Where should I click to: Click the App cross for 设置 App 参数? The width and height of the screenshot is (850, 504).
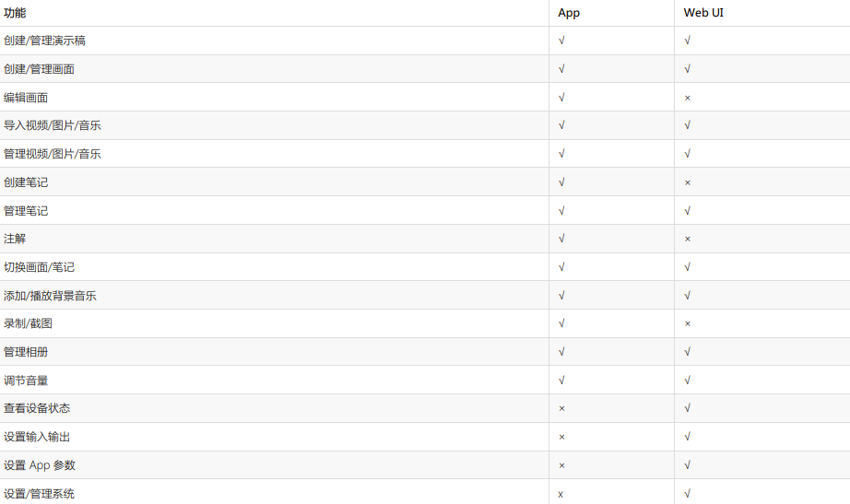click(561, 465)
